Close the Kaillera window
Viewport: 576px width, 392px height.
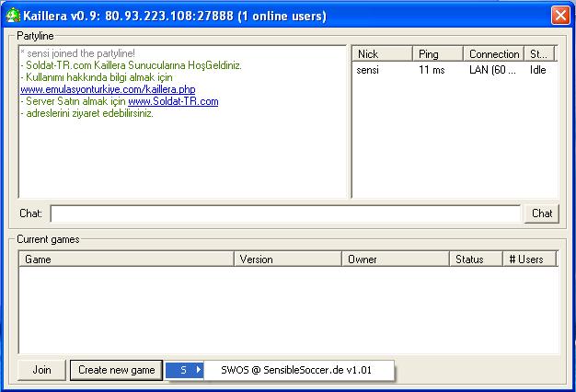pyautogui.click(x=560, y=16)
